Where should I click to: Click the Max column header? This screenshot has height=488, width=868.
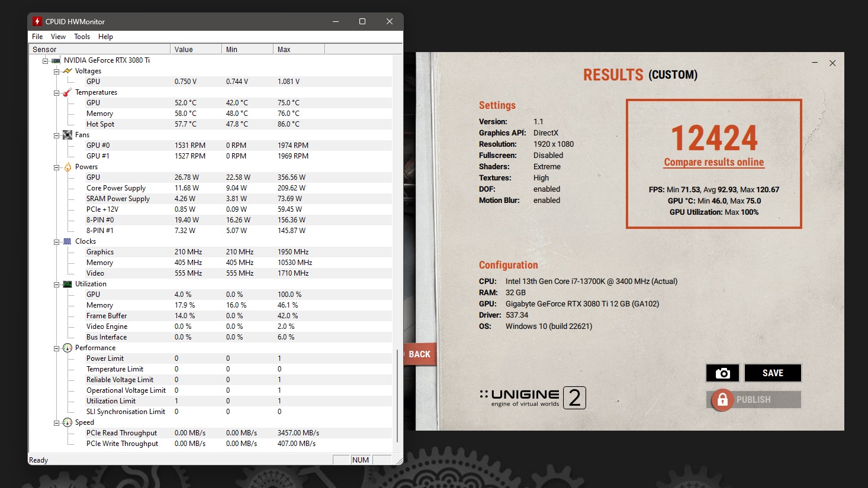[299, 49]
